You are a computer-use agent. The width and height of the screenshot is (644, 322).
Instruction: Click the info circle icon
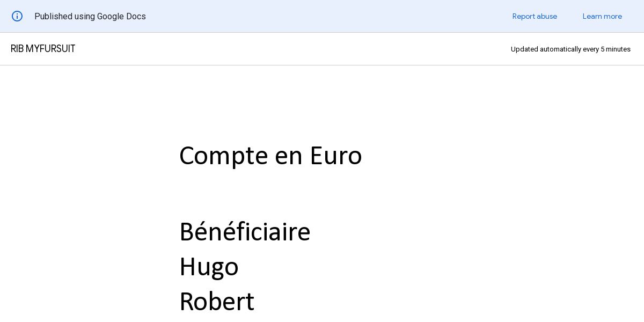(17, 16)
